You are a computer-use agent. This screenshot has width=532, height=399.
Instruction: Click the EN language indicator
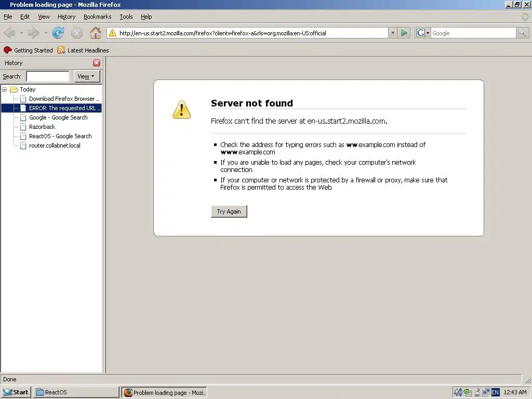[x=495, y=392]
